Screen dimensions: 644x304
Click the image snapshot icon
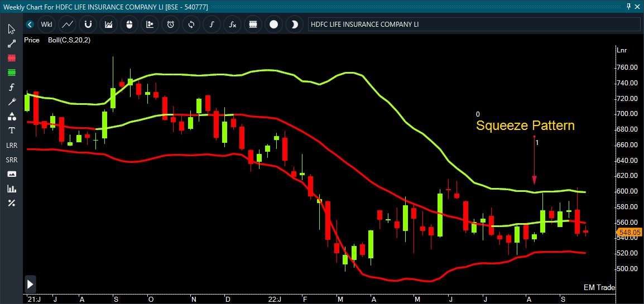tap(12, 174)
